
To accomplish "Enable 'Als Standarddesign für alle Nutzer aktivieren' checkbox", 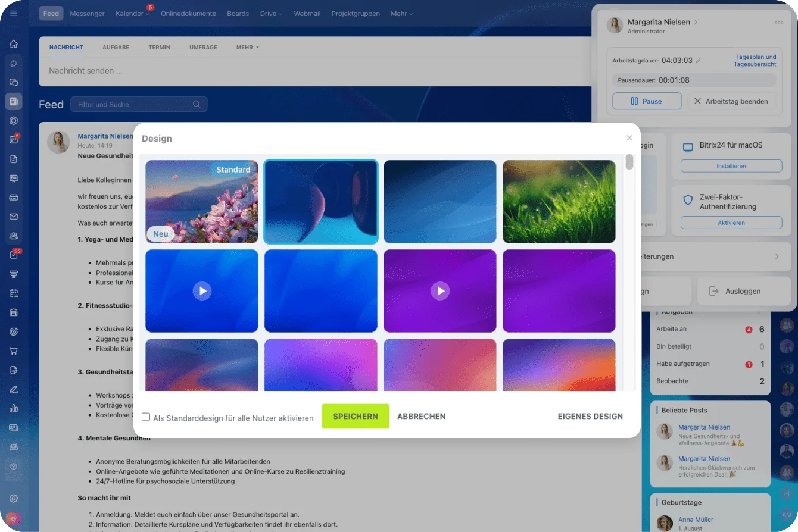I will tap(146, 417).
